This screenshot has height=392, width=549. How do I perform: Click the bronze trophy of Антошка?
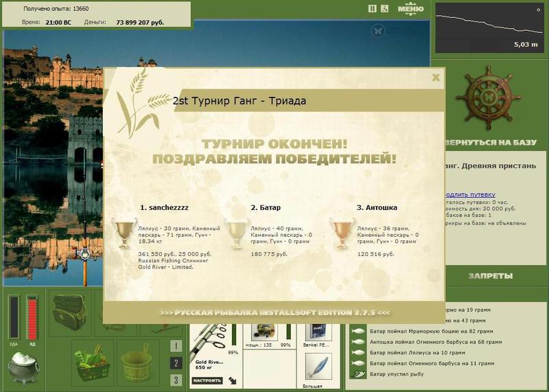click(x=342, y=233)
